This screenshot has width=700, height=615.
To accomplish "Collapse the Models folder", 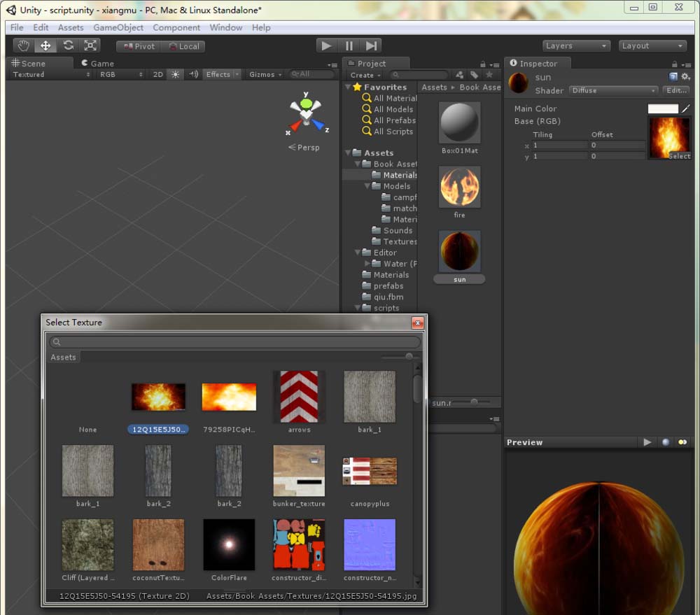I will pos(367,186).
